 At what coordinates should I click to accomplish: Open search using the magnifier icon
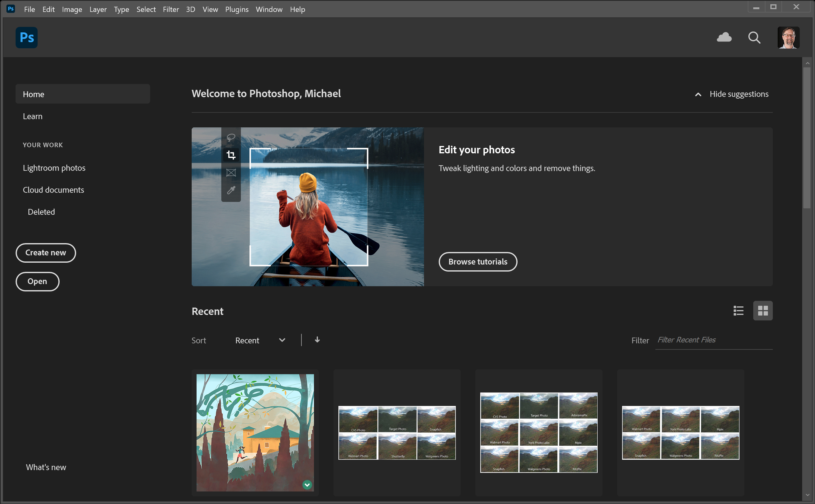(754, 38)
